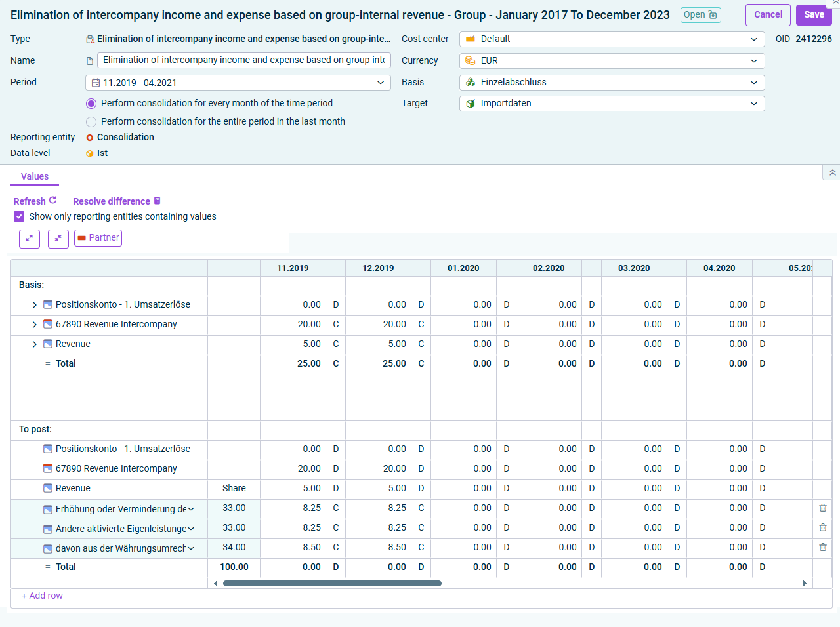Open account dropdown for Erhöhung oder Verminderung
This screenshot has height=627, width=840.
click(x=191, y=510)
